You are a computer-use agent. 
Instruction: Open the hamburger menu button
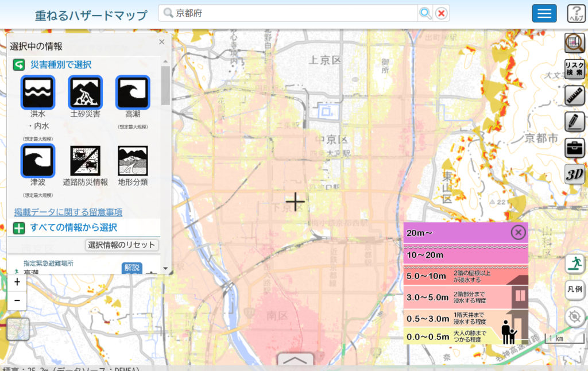[x=544, y=13]
